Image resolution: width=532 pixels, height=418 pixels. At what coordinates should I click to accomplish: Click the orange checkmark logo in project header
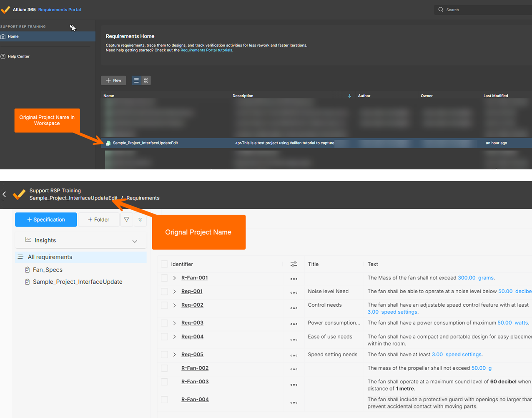[19, 194]
